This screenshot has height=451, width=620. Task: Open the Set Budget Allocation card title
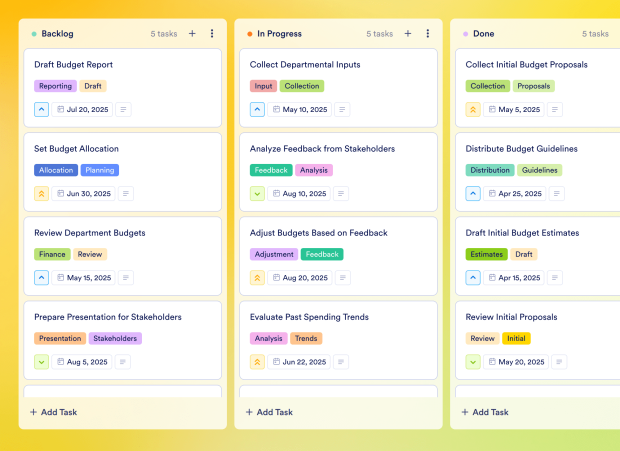(76, 149)
